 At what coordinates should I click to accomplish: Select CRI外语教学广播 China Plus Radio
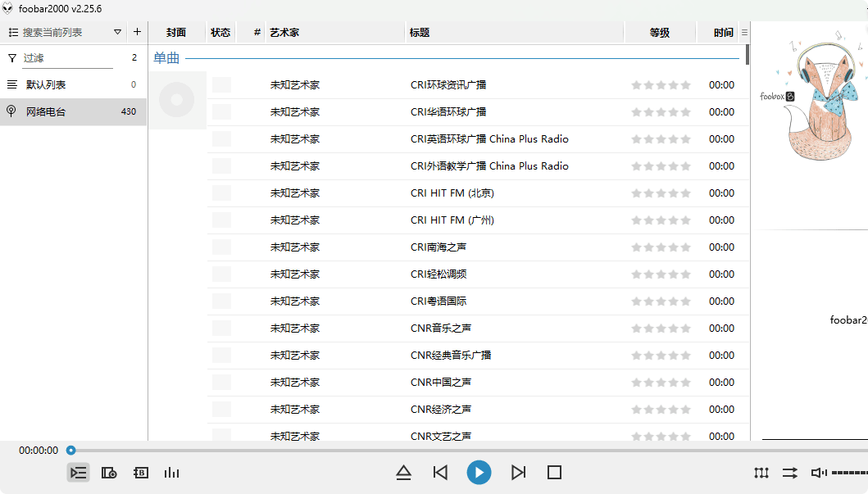tap(479, 166)
